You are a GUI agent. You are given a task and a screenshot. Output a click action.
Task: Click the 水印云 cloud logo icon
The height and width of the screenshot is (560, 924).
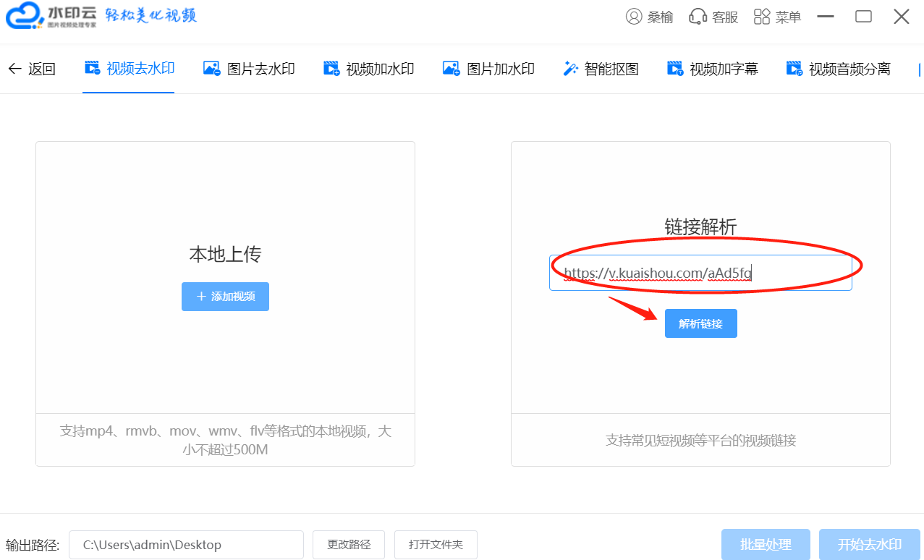[x=23, y=17]
